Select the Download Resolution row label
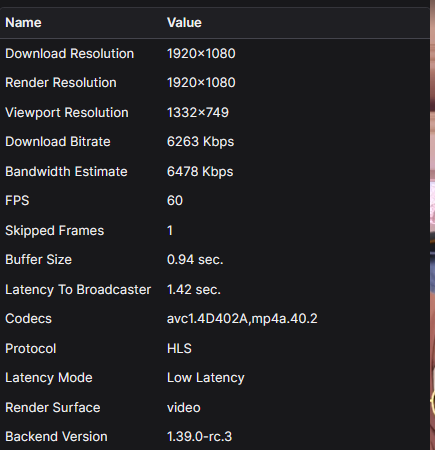The width and height of the screenshot is (435, 450). coord(69,54)
